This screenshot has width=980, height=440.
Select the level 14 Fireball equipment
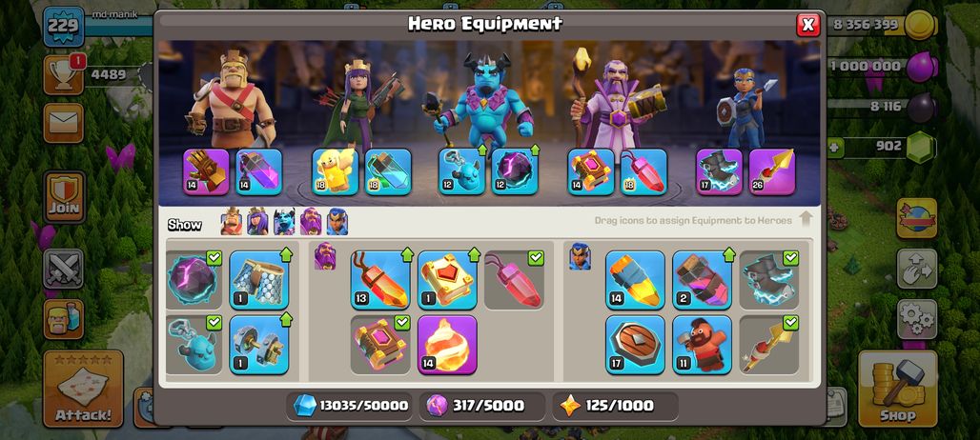(x=447, y=345)
